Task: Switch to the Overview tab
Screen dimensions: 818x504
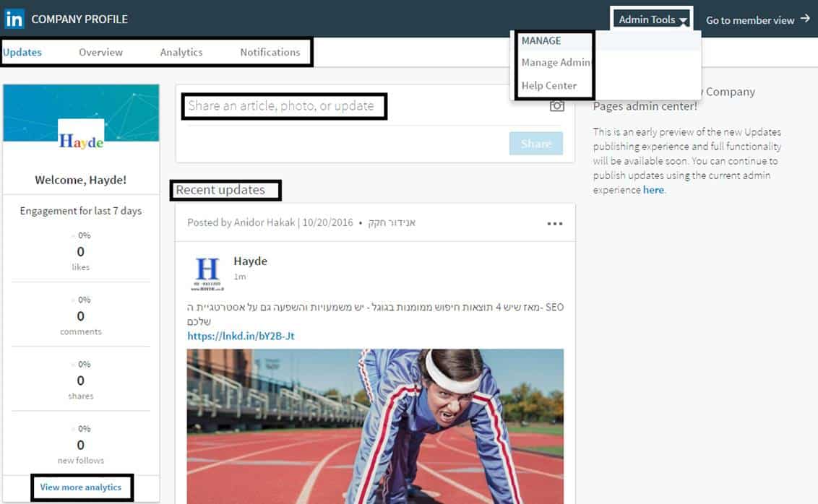Action: [100, 52]
